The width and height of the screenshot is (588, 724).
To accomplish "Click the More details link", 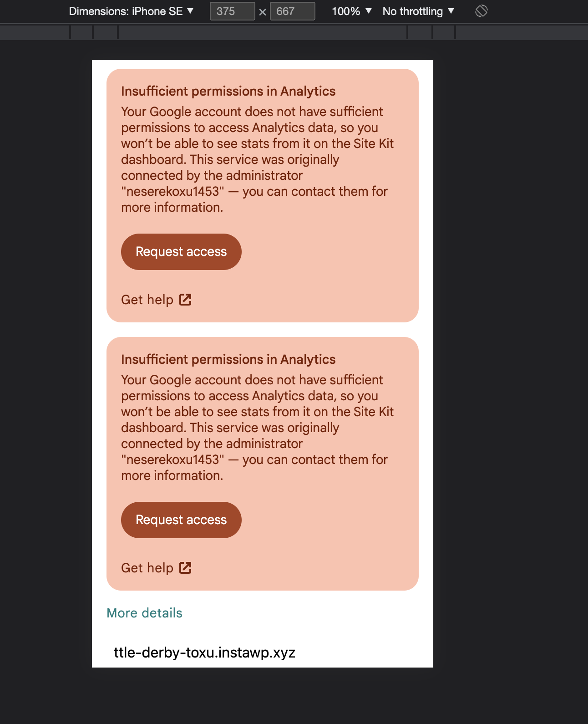I will coord(144,613).
